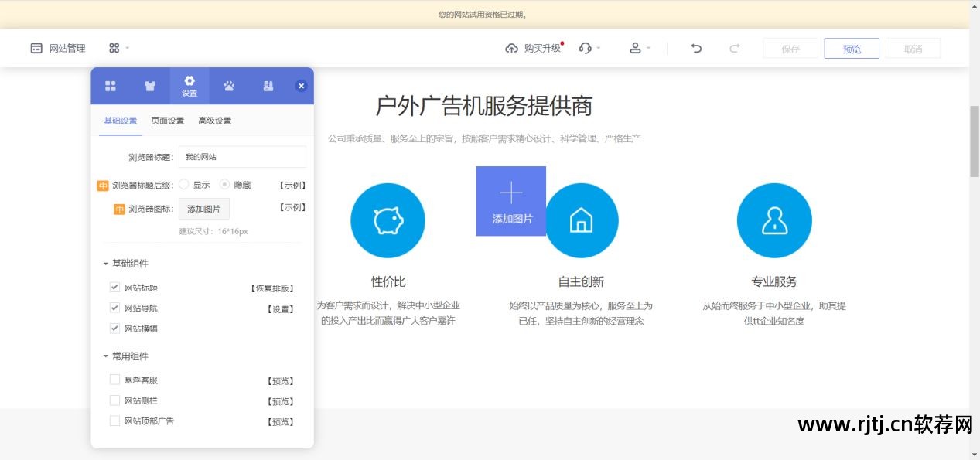The height and width of the screenshot is (460, 980).
Task: Click the 预览 button in top bar
Action: point(852,49)
